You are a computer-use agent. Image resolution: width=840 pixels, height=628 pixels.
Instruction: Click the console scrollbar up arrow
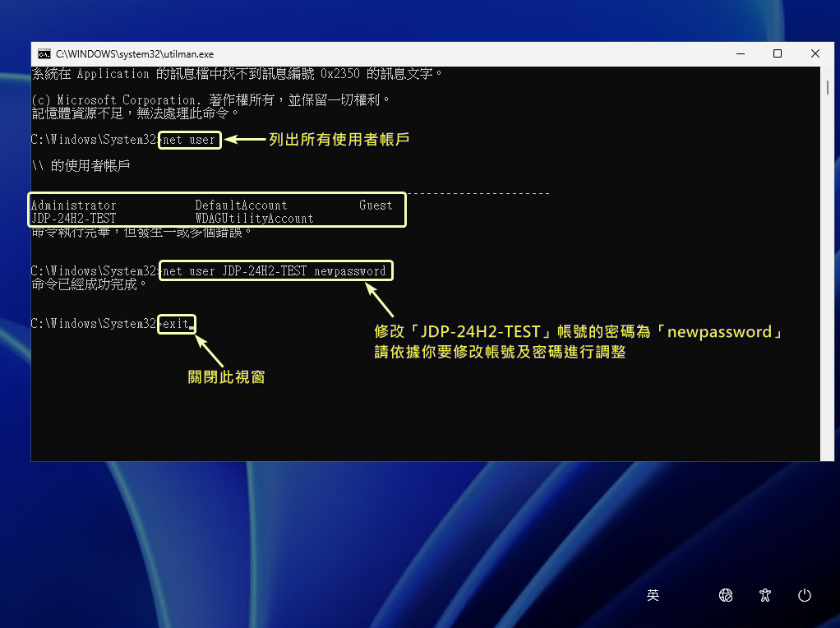click(828, 73)
